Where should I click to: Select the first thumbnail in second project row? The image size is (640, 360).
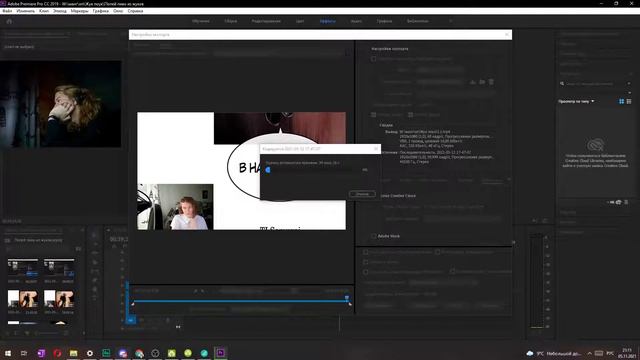click(x=23, y=299)
